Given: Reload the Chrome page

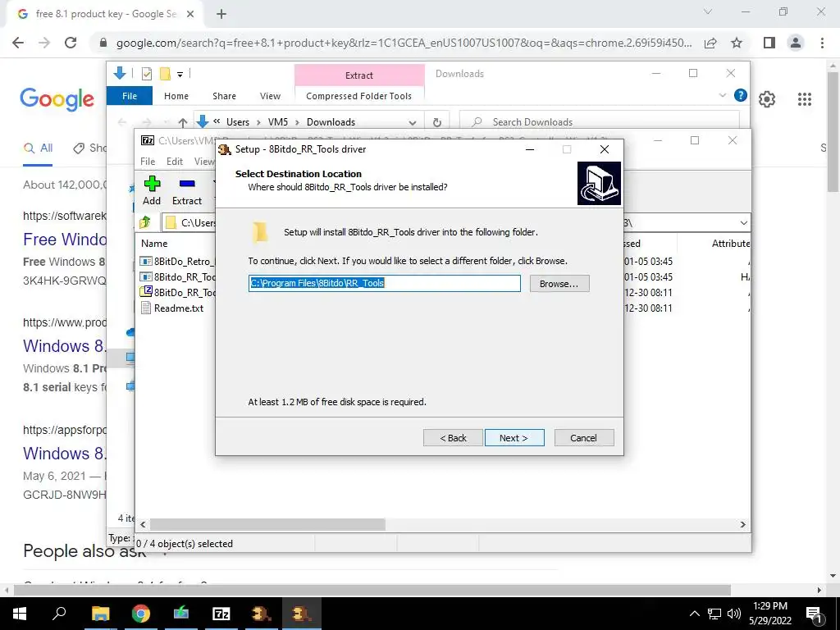Looking at the screenshot, I should tap(71, 43).
